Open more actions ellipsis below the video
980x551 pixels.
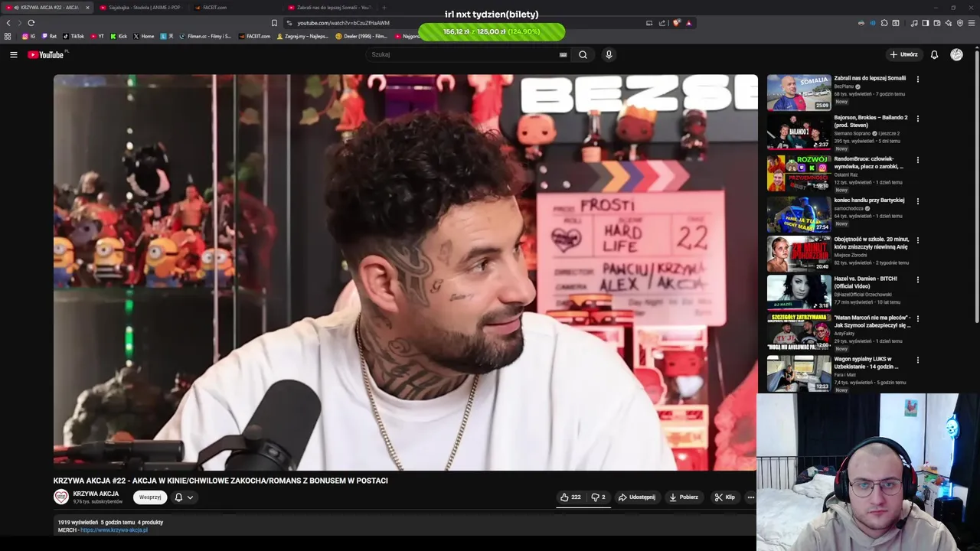[x=750, y=497]
